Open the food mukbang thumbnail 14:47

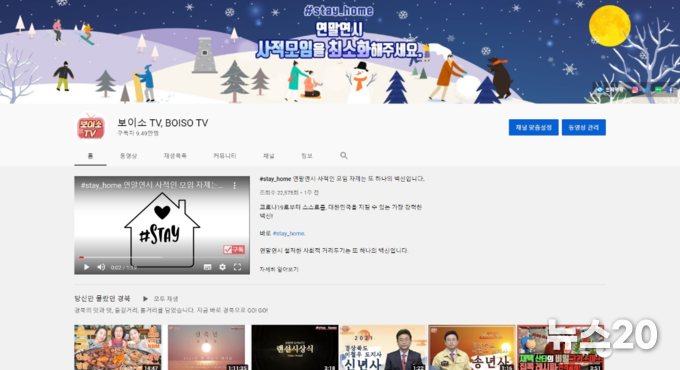118,347
